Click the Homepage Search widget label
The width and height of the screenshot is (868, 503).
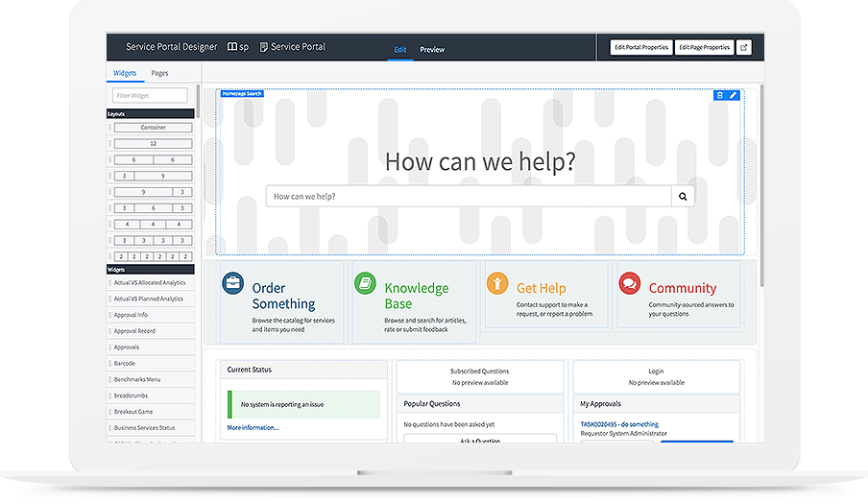pos(242,93)
